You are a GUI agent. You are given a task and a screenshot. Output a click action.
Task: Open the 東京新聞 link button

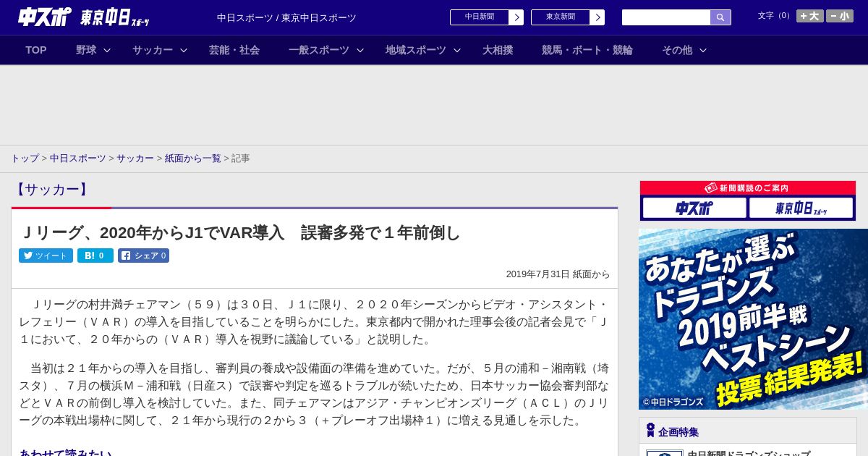(x=561, y=17)
